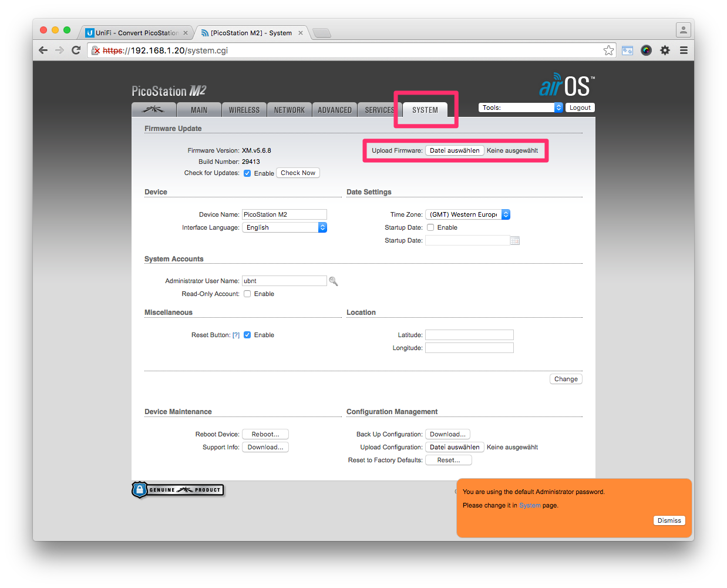Close the PicoStation M2 System tab
The height and width of the screenshot is (588, 727).
click(x=301, y=33)
